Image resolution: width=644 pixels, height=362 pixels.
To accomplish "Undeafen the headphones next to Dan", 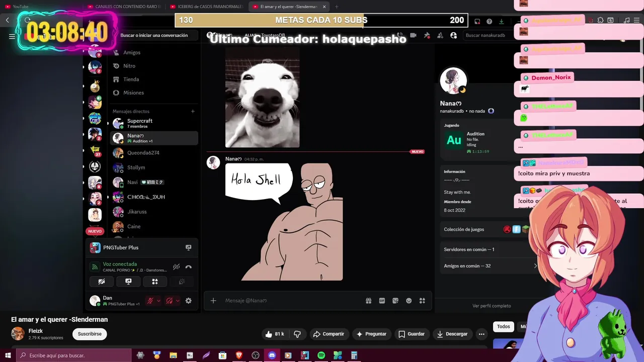I will tap(170, 301).
